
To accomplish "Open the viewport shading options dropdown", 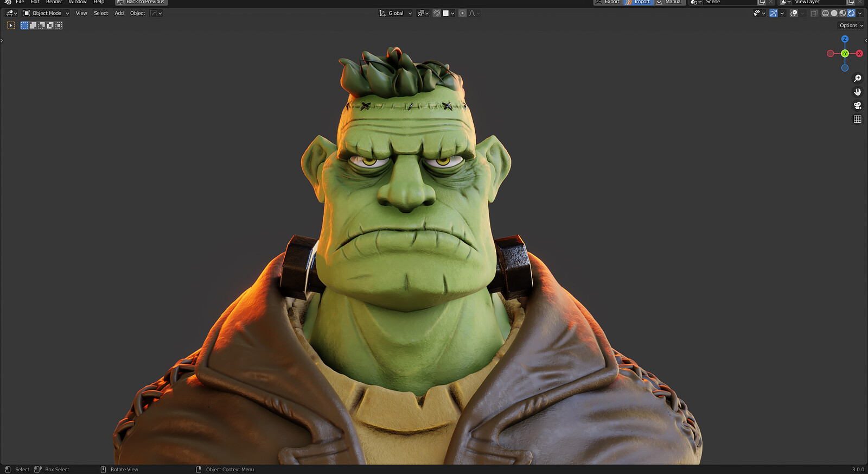I will (860, 13).
